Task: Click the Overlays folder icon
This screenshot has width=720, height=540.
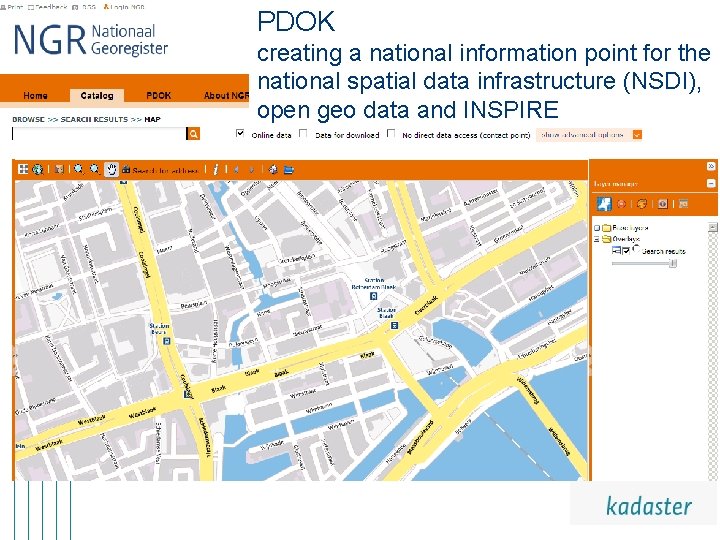Action: coord(607,239)
